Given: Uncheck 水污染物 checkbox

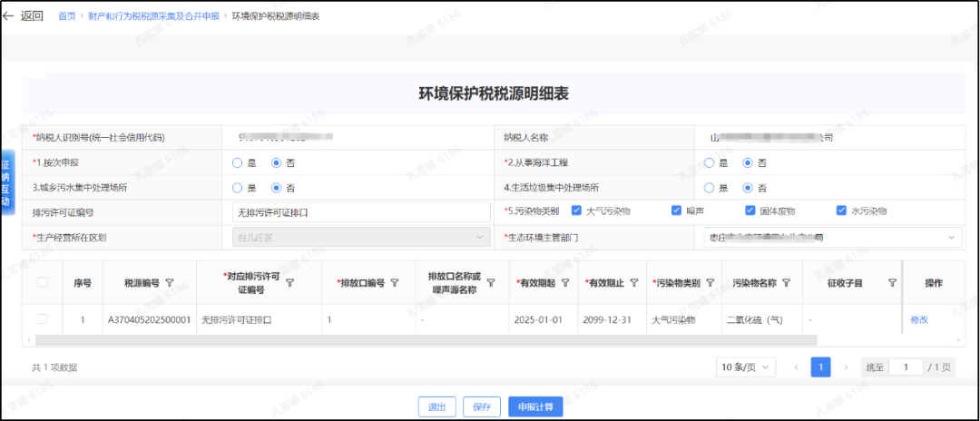Looking at the screenshot, I should (841, 211).
